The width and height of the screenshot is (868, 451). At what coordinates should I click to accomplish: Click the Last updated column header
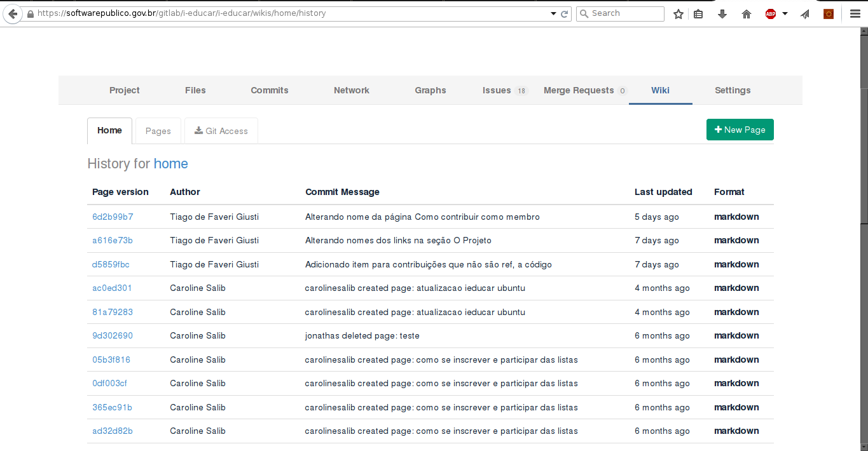(x=663, y=192)
